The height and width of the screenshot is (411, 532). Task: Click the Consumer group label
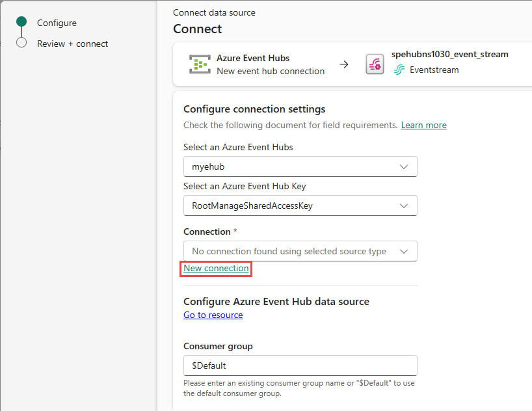tap(218, 346)
